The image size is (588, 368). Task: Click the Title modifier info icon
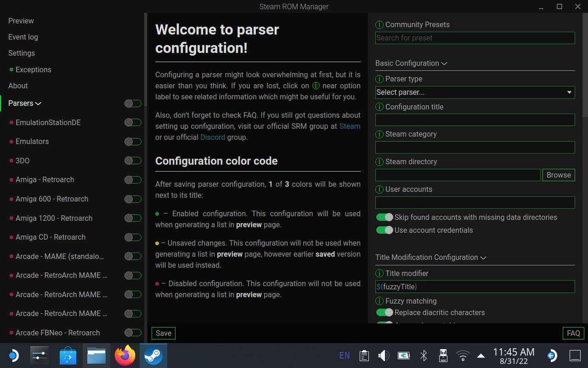(x=379, y=273)
